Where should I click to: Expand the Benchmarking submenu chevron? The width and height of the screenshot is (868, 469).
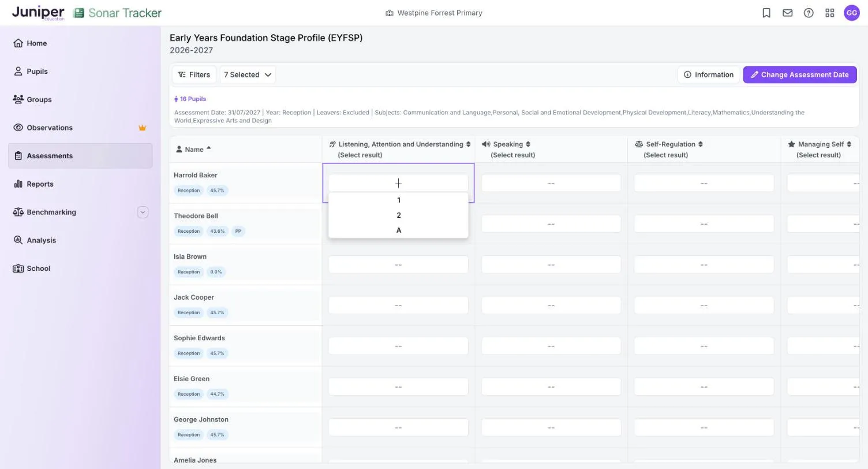click(x=143, y=212)
